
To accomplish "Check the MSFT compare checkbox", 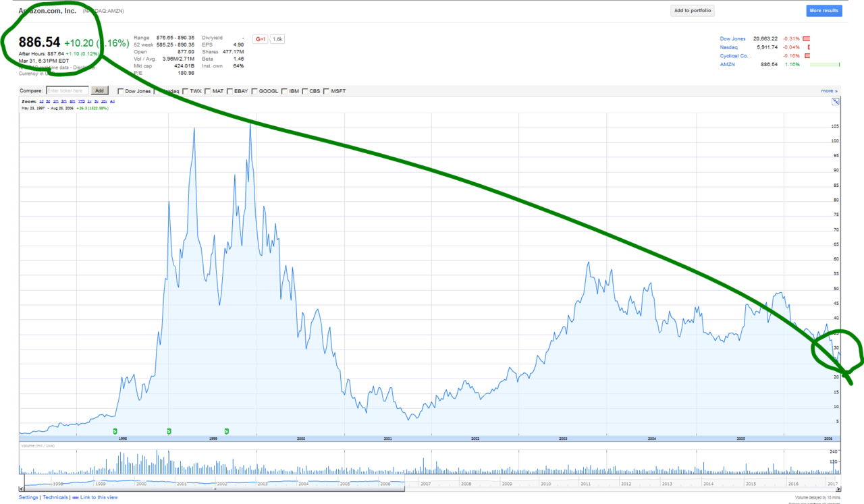I will click(x=327, y=91).
